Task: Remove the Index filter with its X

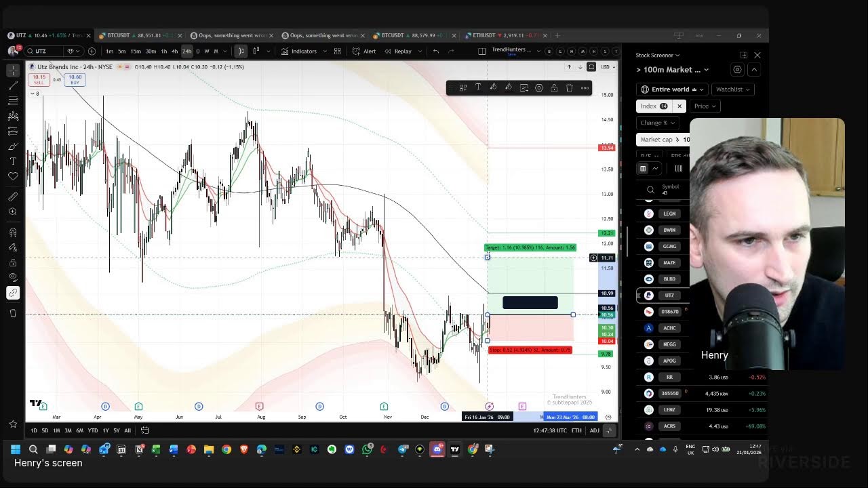Action: (679, 106)
